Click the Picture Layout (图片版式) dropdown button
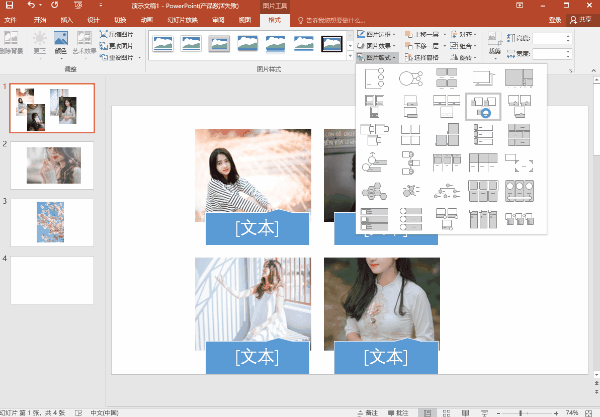The width and height of the screenshot is (600, 417). 377,57
